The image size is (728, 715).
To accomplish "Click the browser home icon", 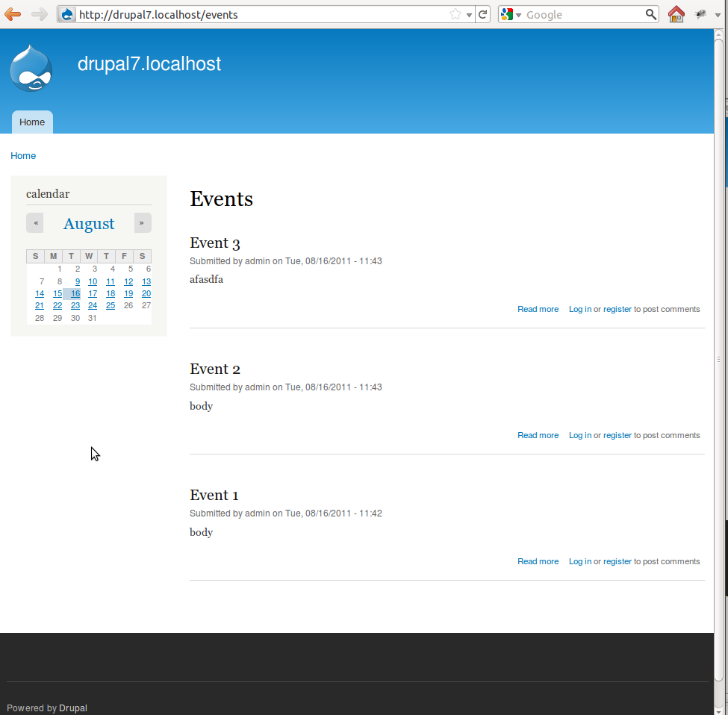I will point(676,14).
